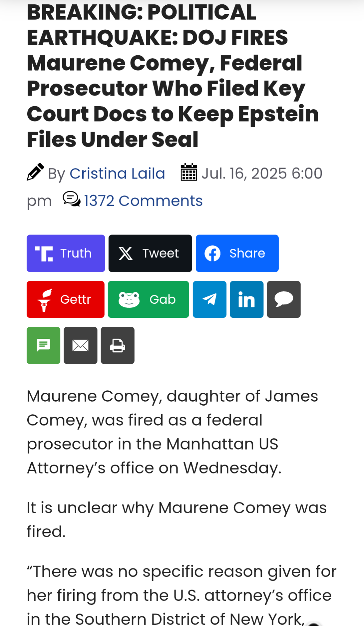Open author Cristina Laila's page
The width and height of the screenshot is (364, 626).
117,173
